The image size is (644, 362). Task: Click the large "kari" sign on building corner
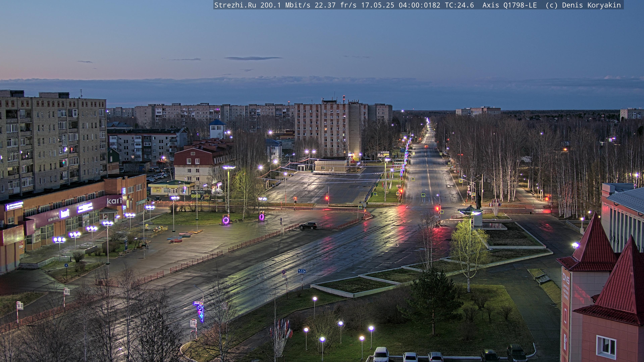coord(114,201)
